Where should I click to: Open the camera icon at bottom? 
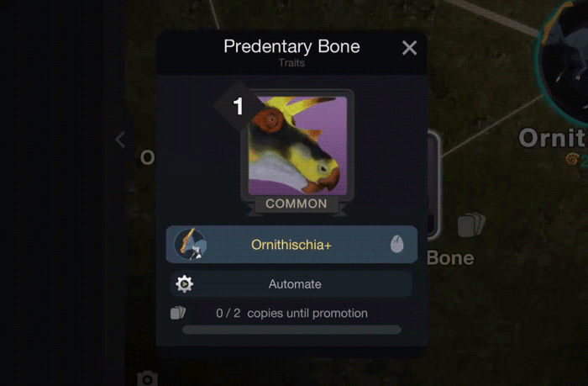tap(147, 378)
